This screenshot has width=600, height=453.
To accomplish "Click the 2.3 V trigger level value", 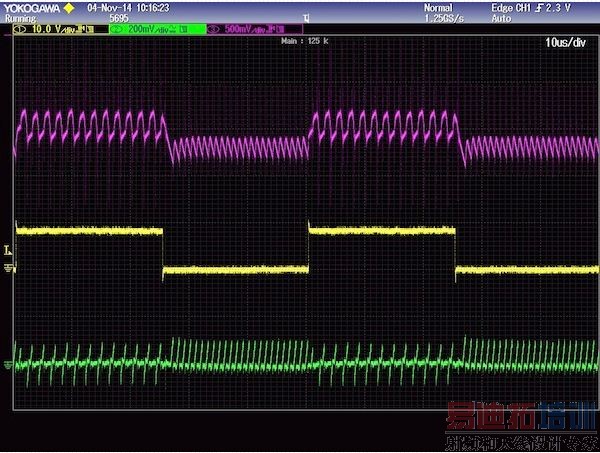I will point(558,8).
